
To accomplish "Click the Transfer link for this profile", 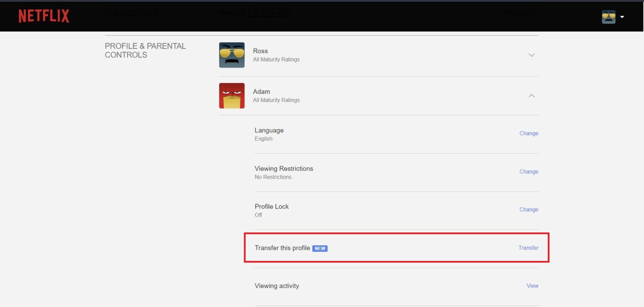I will (528, 248).
